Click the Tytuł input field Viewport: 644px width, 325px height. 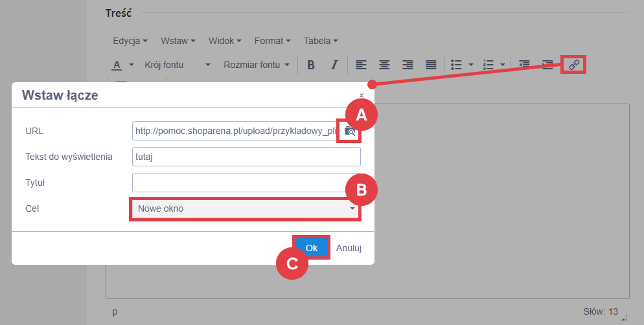coord(246,183)
